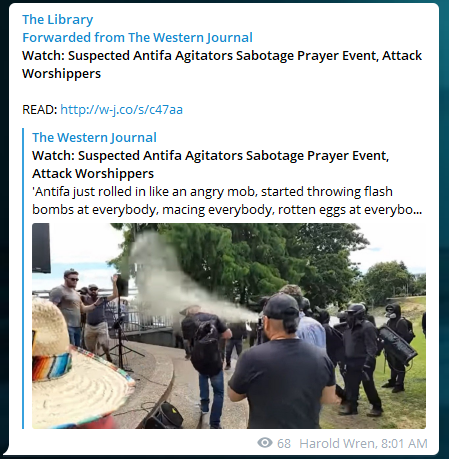
Task: Click the preview description about Antifa mob
Action: coord(227,201)
